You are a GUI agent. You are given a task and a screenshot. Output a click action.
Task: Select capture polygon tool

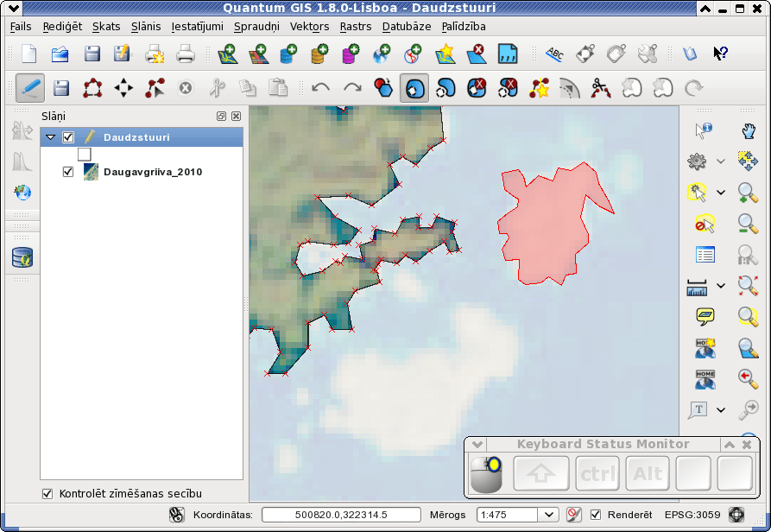[x=92, y=88]
